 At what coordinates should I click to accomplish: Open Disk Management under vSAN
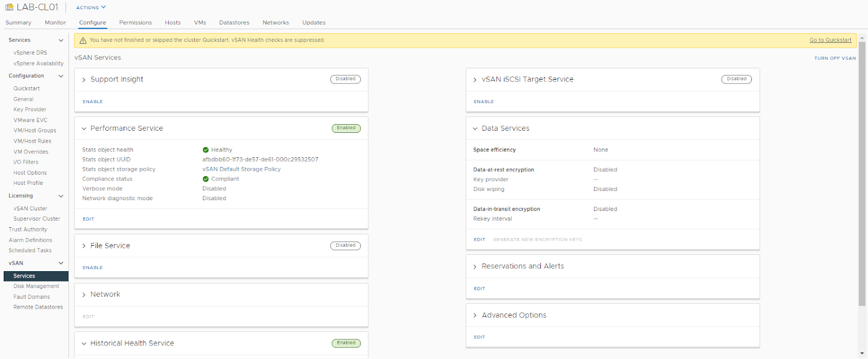pos(36,286)
